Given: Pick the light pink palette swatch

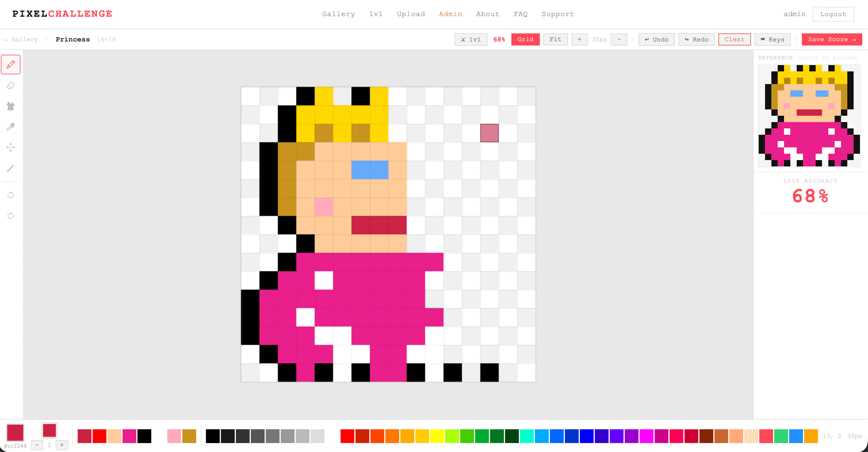Looking at the screenshot, I should point(174,436).
